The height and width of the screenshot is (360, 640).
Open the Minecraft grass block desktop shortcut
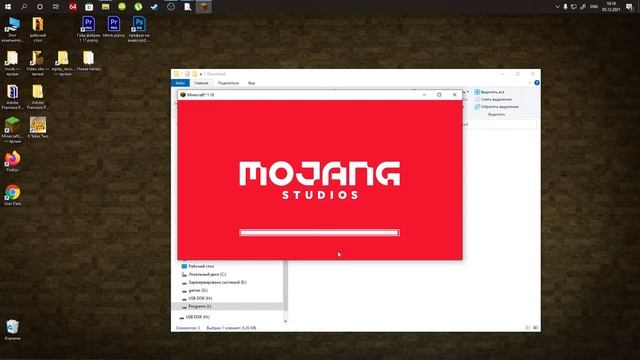[12, 130]
